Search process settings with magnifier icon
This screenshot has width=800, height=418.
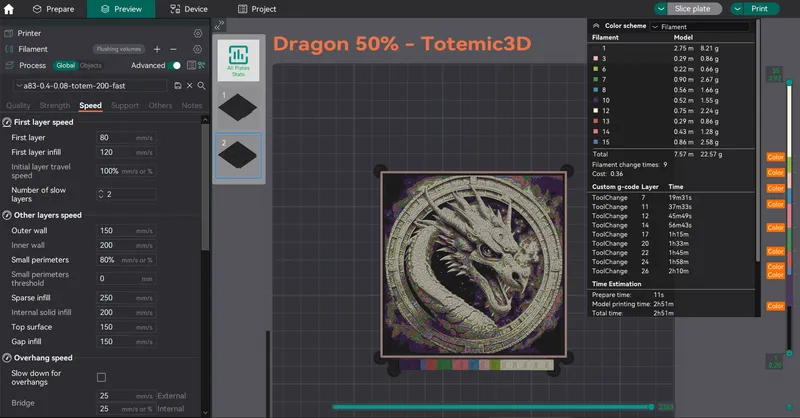(x=202, y=86)
